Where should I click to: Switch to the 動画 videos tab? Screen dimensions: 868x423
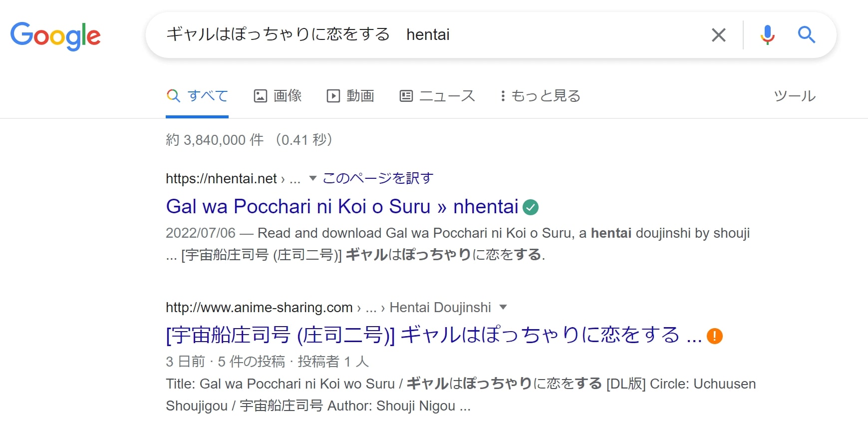[x=350, y=95]
